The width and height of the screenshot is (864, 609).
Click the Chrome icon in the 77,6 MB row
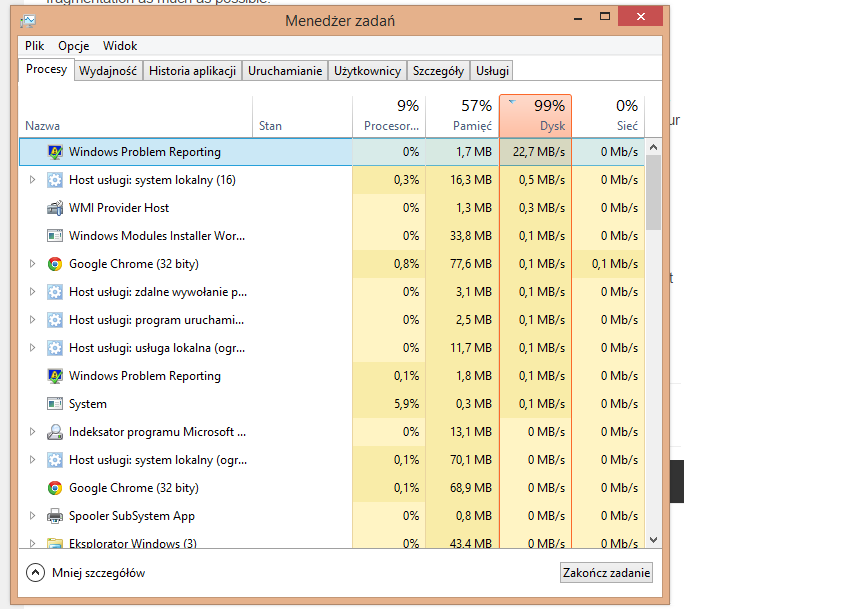coord(55,264)
